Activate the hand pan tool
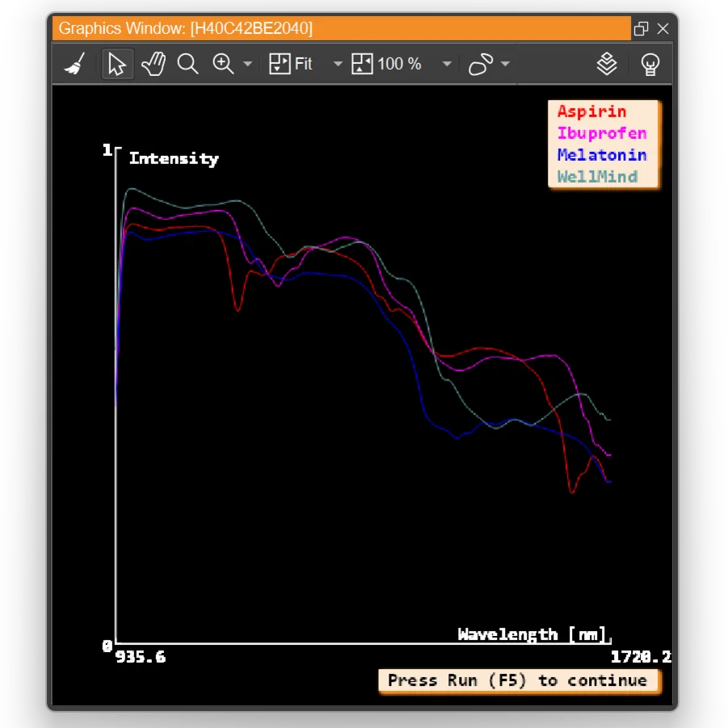 (154, 64)
